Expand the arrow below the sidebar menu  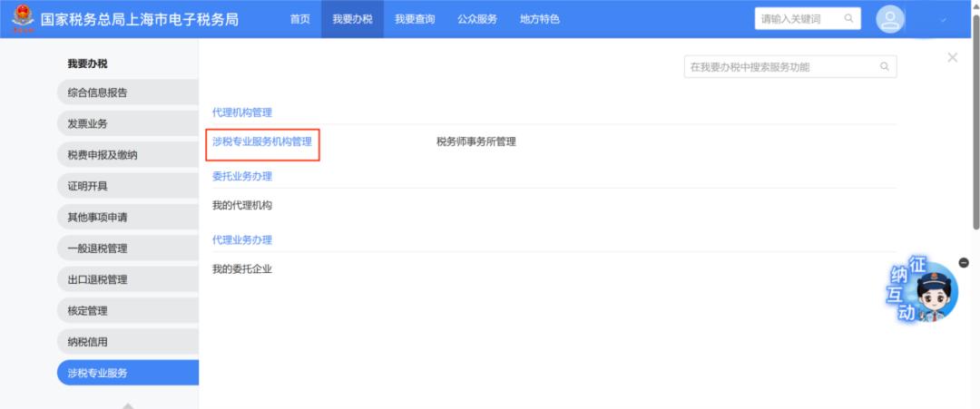click(128, 405)
